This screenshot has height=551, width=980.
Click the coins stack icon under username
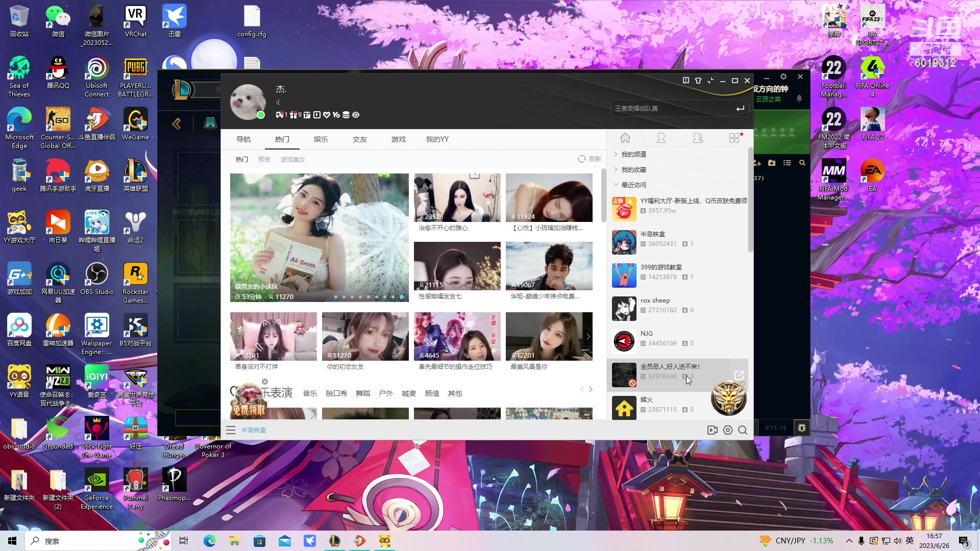click(346, 115)
